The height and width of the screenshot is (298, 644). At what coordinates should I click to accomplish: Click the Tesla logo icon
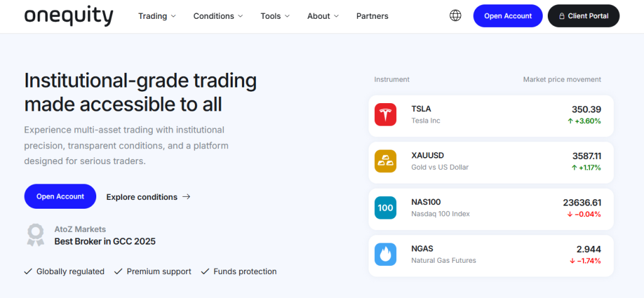[386, 114]
